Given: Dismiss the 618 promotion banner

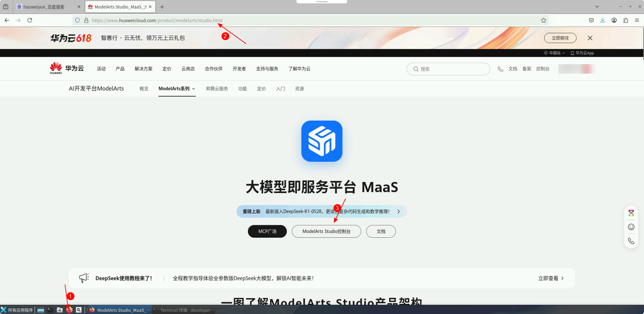Looking at the screenshot, I should click(x=590, y=38).
